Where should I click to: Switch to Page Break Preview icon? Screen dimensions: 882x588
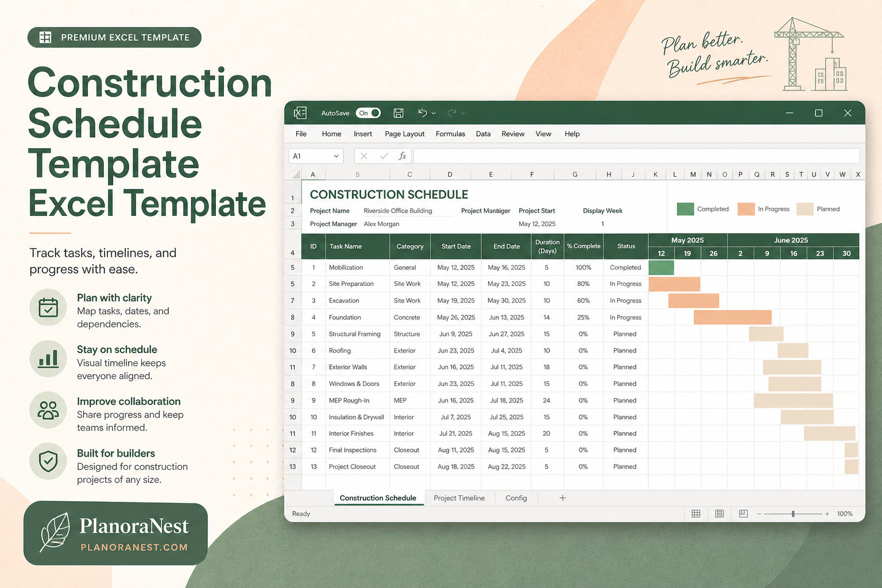click(744, 514)
